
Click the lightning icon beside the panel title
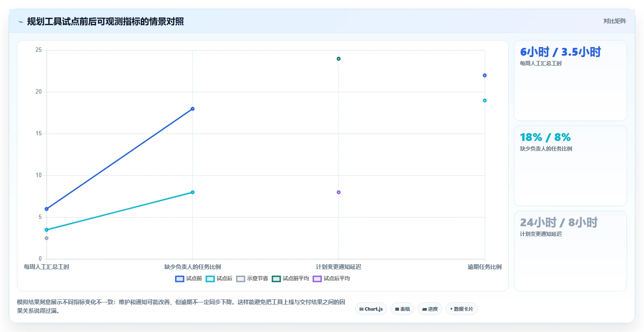(21, 22)
